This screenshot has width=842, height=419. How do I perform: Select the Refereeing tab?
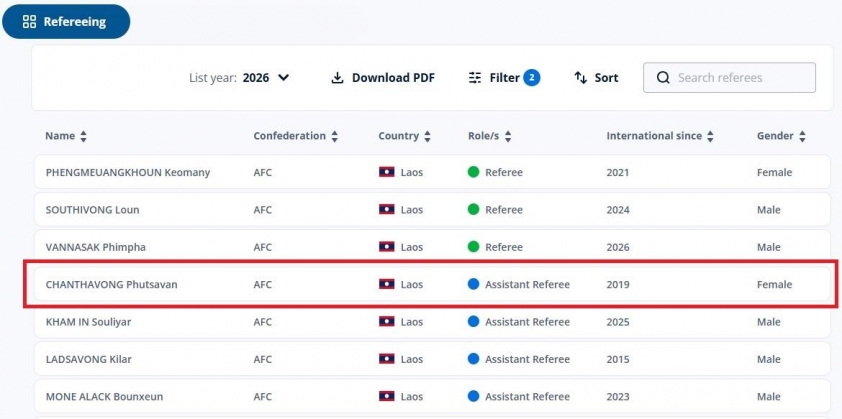[66, 22]
